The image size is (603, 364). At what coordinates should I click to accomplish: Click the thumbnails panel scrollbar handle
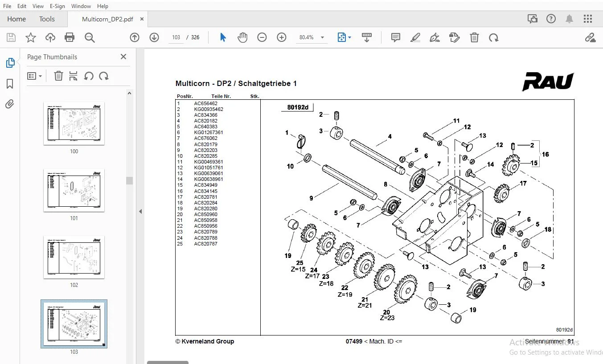[x=129, y=180]
